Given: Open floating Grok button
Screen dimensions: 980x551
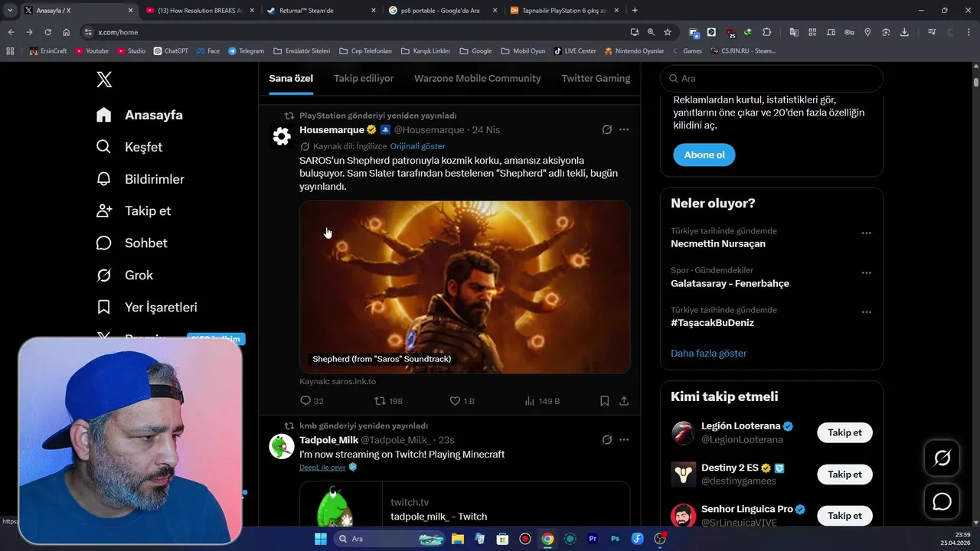Looking at the screenshot, I should coord(942,458).
